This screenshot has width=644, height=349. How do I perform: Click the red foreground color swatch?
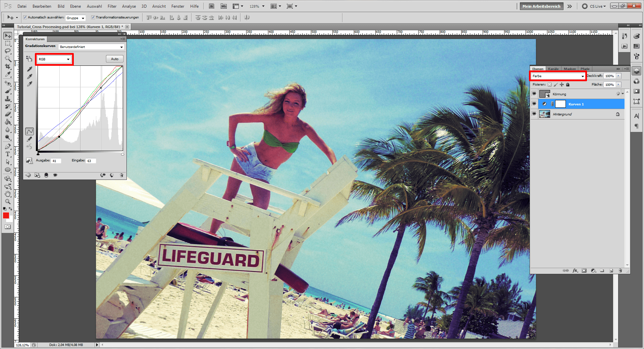[6, 216]
